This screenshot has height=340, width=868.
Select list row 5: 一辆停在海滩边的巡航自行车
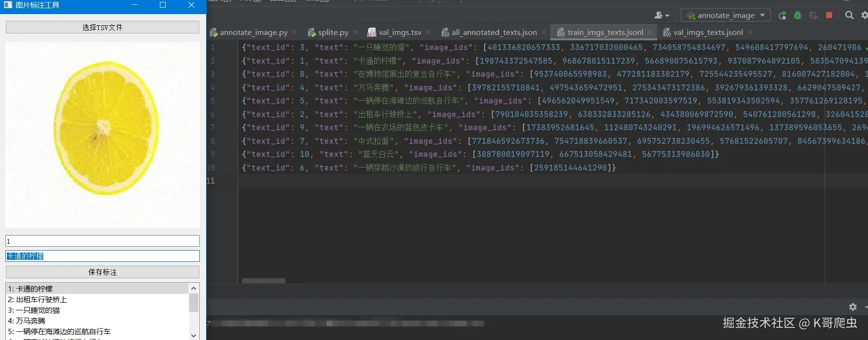[97, 331]
